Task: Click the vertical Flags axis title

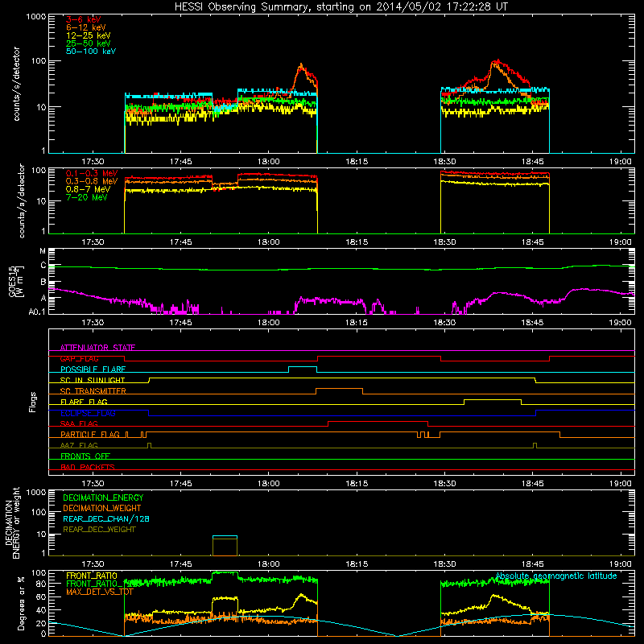Action: [33, 402]
